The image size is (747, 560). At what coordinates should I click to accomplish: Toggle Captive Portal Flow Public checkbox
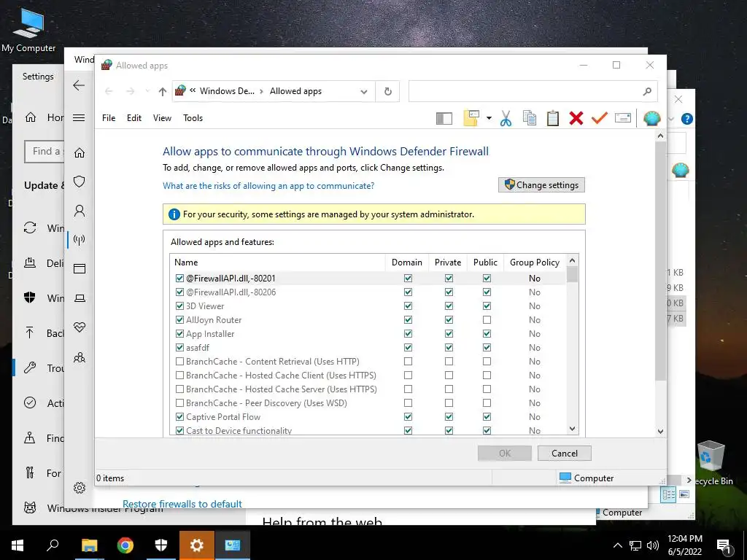[487, 416]
